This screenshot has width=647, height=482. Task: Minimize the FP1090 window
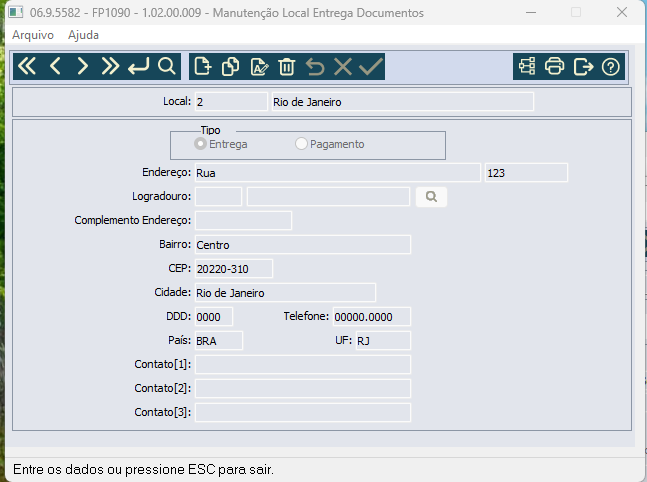tap(531, 12)
